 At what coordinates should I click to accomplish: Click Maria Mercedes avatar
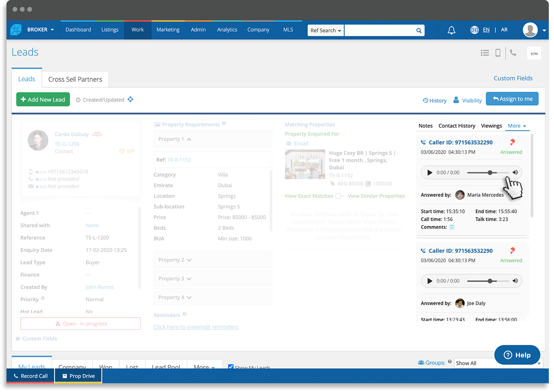pos(460,195)
